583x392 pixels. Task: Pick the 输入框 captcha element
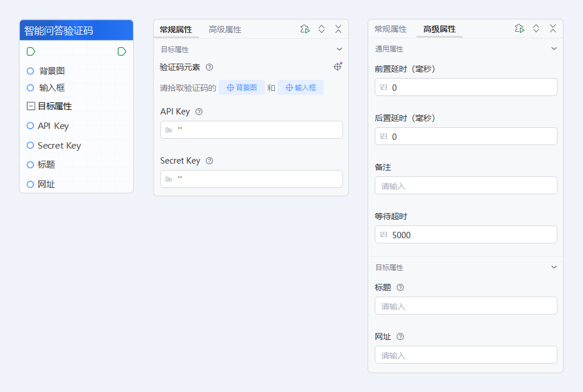point(301,88)
